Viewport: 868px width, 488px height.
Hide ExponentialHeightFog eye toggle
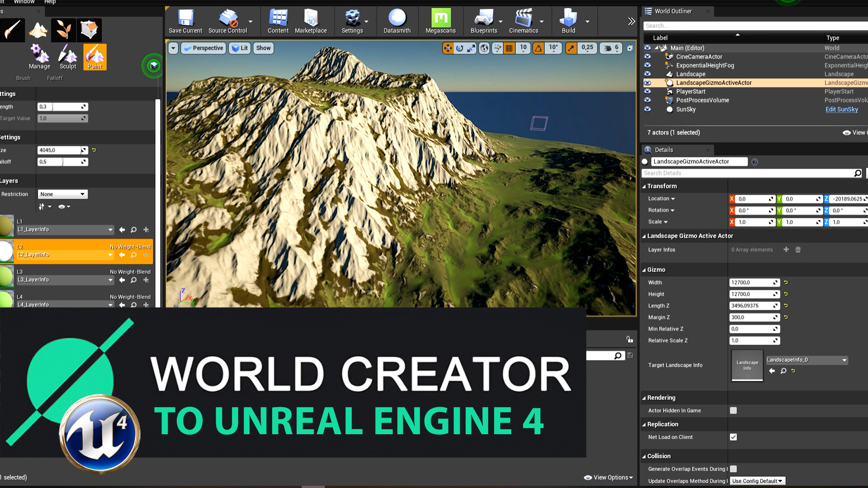pos(647,65)
